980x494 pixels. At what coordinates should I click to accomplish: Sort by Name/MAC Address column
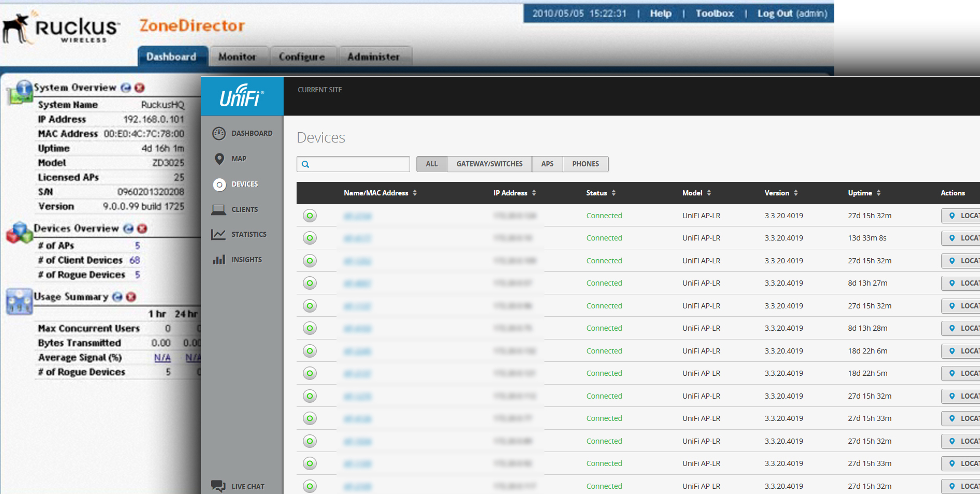tap(380, 193)
